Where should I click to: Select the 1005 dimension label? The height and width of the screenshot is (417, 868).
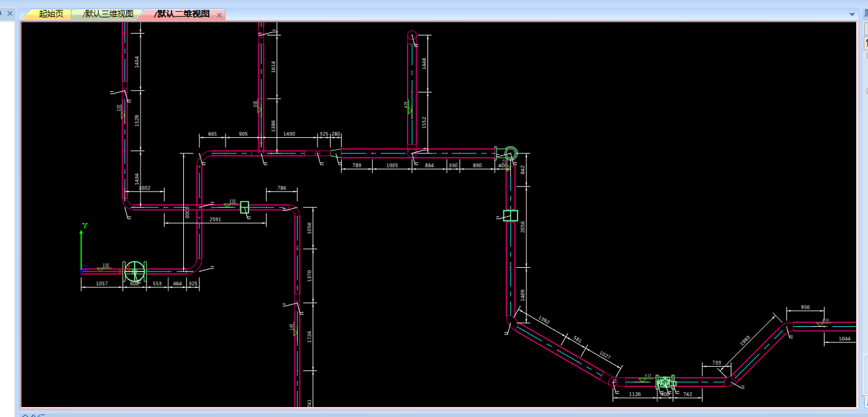(x=391, y=165)
